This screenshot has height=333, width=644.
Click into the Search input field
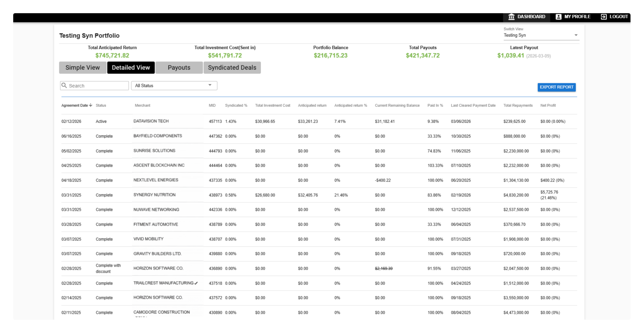coord(98,86)
